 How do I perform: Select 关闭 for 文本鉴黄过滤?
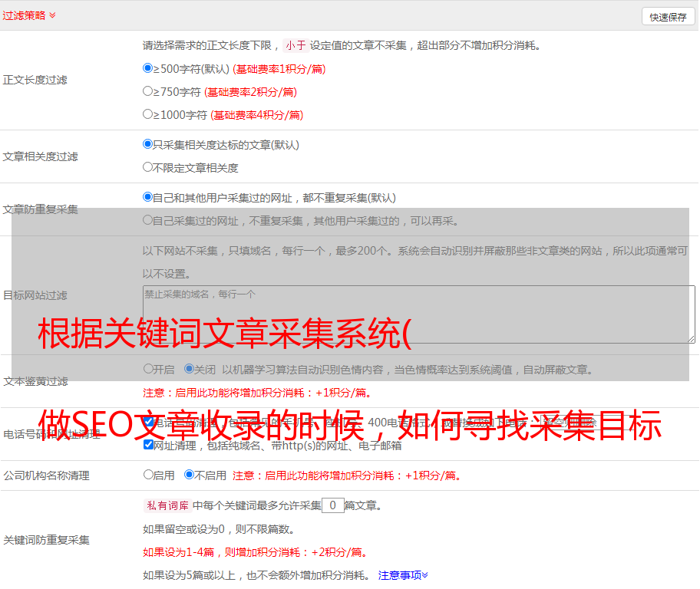tap(189, 369)
